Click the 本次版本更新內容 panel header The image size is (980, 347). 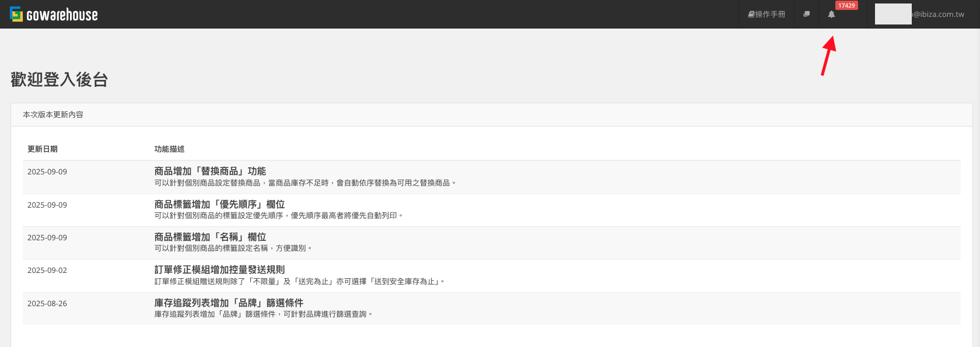tap(53, 115)
